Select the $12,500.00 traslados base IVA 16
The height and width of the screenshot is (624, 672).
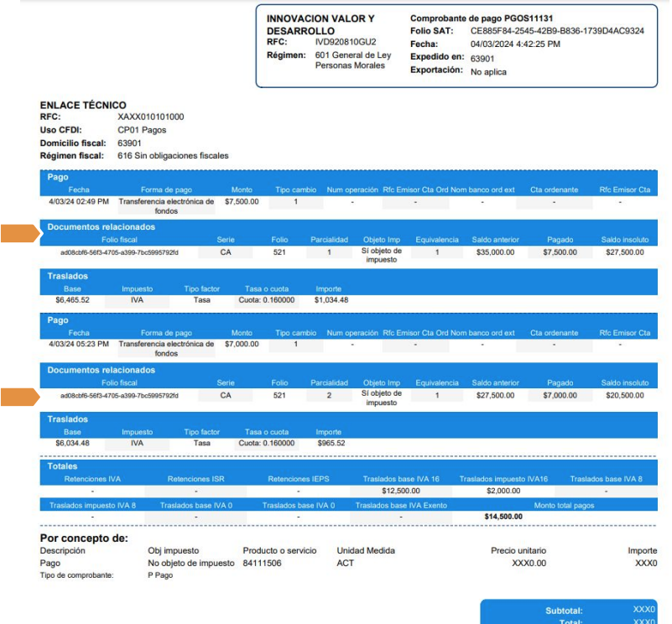[x=401, y=491]
